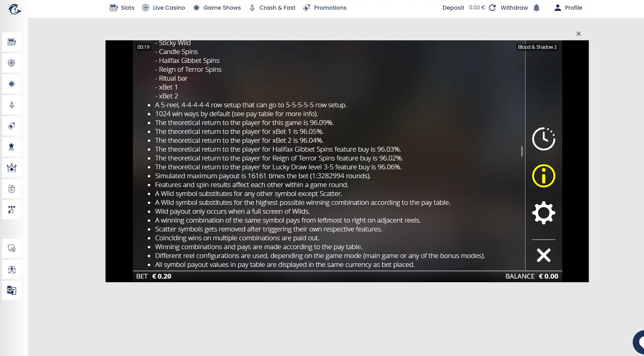Screen dimensions: 644x356
Task: Open game settings gear icon
Action: 543,213
